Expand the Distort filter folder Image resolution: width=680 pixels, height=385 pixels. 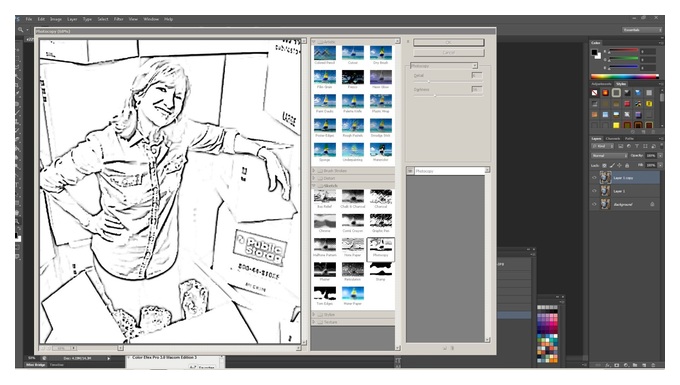[314, 178]
